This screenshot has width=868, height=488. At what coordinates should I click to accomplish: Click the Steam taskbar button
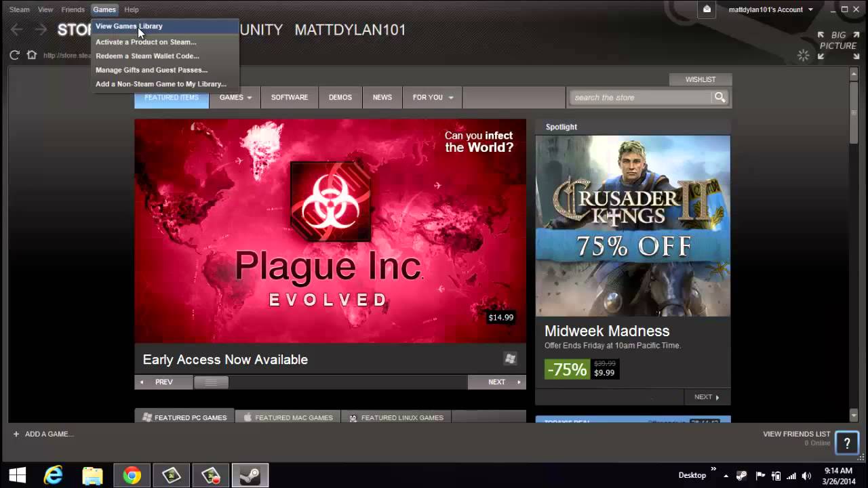[x=250, y=475]
